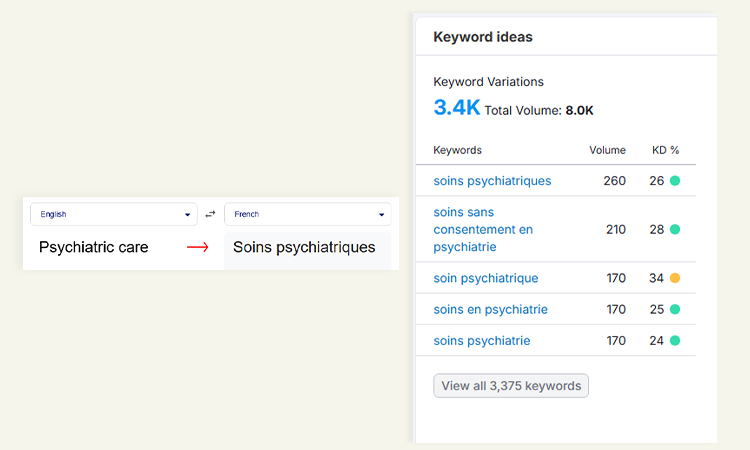Click the green KD dot beside 26
Viewport: 750px width, 450px height.
[675, 181]
